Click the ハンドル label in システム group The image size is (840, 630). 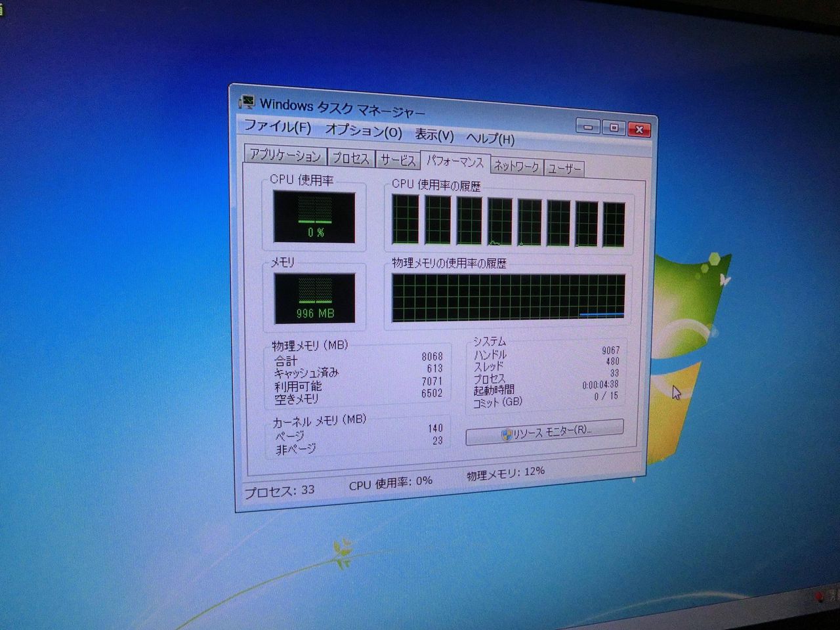[490, 355]
